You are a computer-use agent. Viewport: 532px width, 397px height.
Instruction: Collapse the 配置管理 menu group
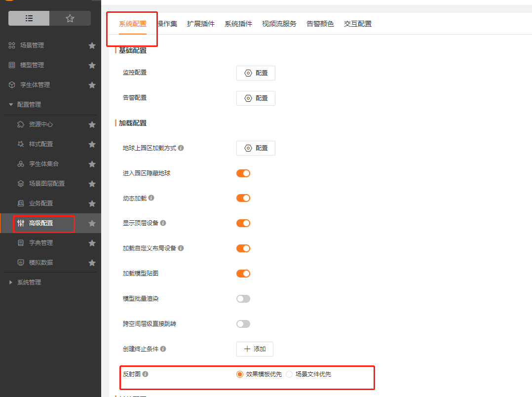coord(29,105)
